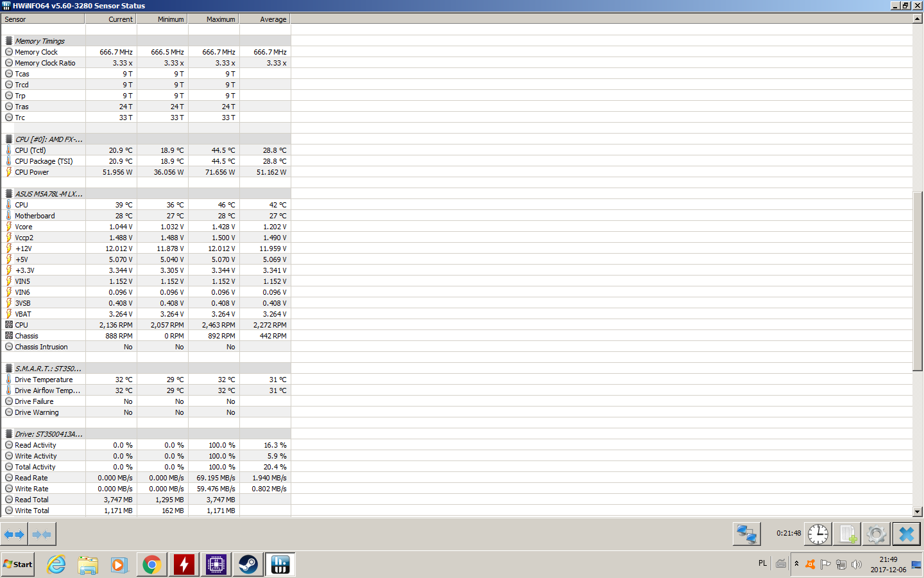
Task: Select the Memory Clock Ratio row
Action: pyautogui.click(x=146, y=63)
